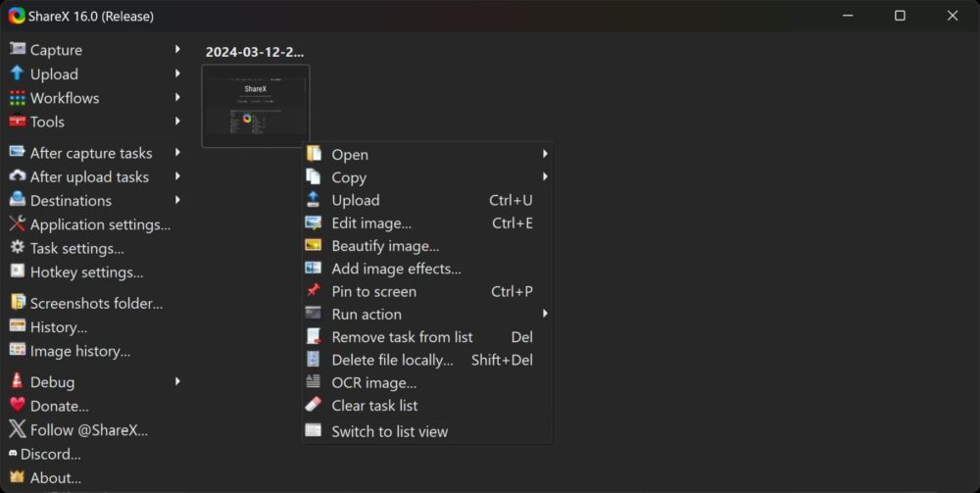
Task: Click the Capture camera icon in sidebar
Action: (x=17, y=50)
